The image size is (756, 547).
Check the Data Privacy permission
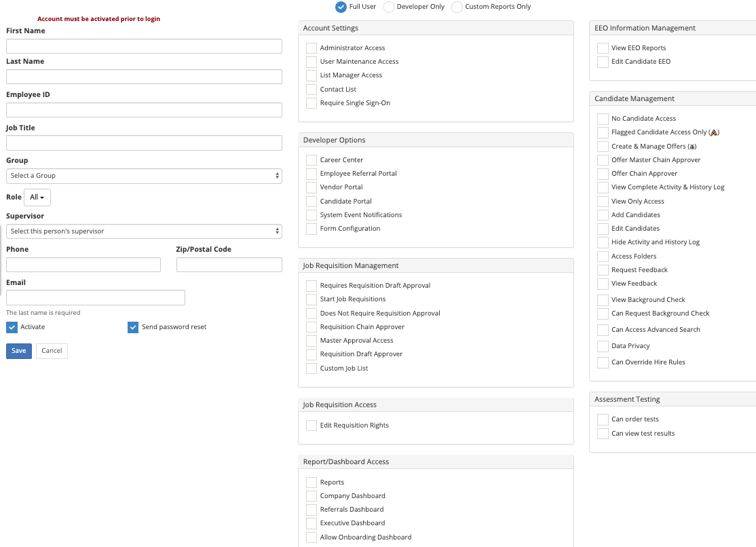(603, 345)
